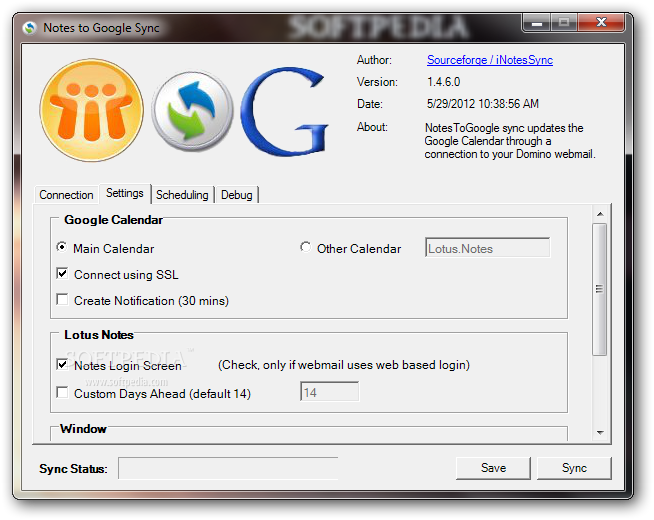Click the settings panel scrollbar thumb
The height and width of the screenshot is (520, 654).
tap(600, 289)
